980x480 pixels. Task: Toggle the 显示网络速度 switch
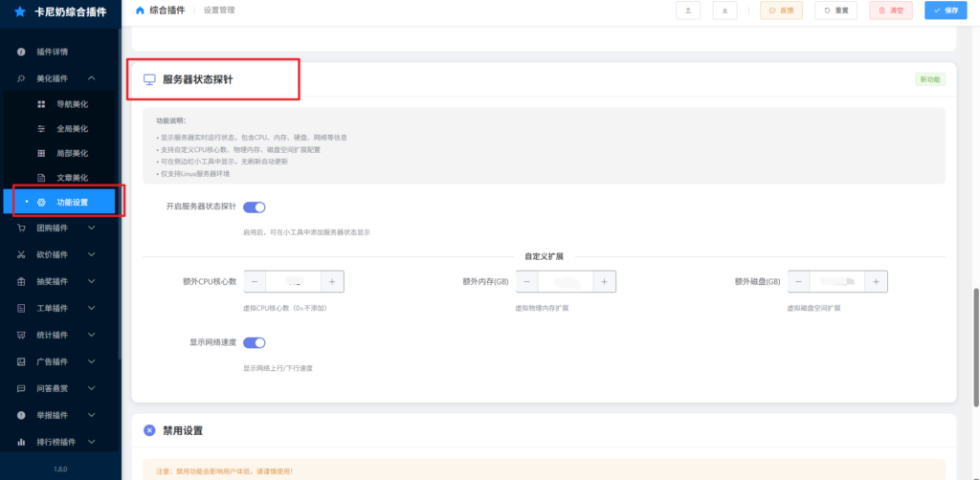(254, 342)
